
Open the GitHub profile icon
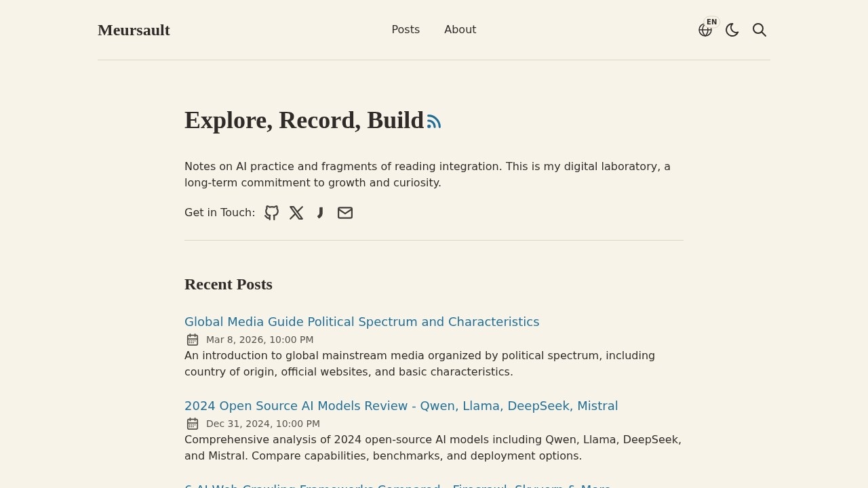pos(271,213)
